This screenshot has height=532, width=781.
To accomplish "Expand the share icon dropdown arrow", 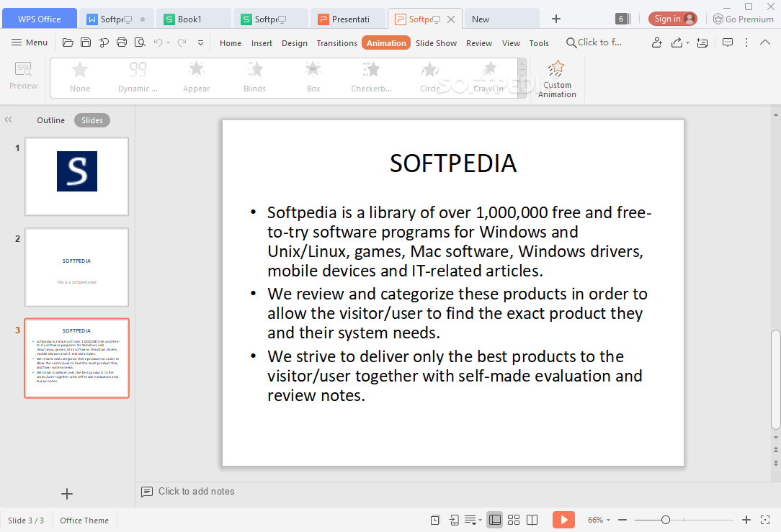I will click(x=687, y=42).
